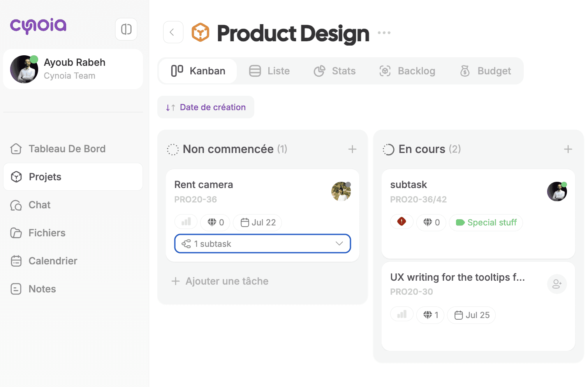Switch to the Liste tab
The height and width of the screenshot is (387, 588).
click(x=269, y=71)
